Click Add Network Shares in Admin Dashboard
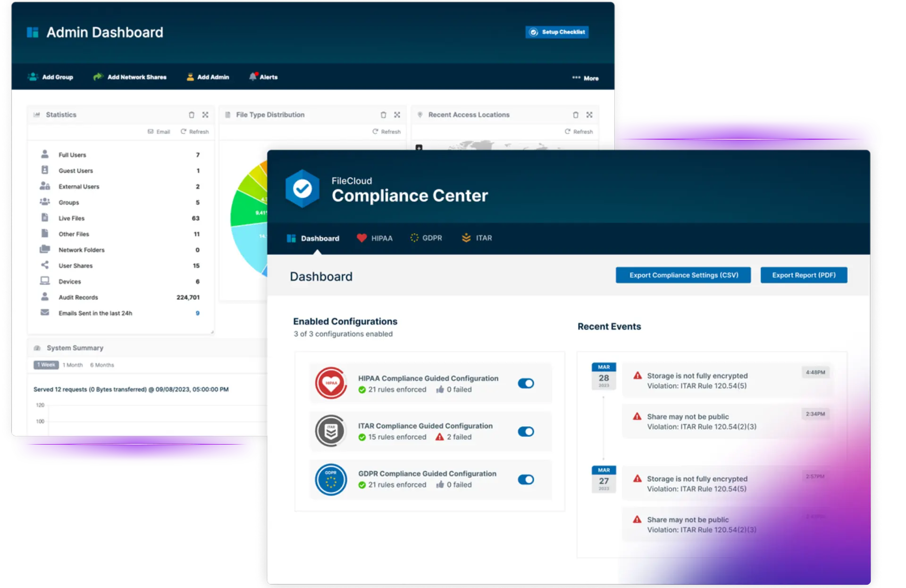 [130, 77]
